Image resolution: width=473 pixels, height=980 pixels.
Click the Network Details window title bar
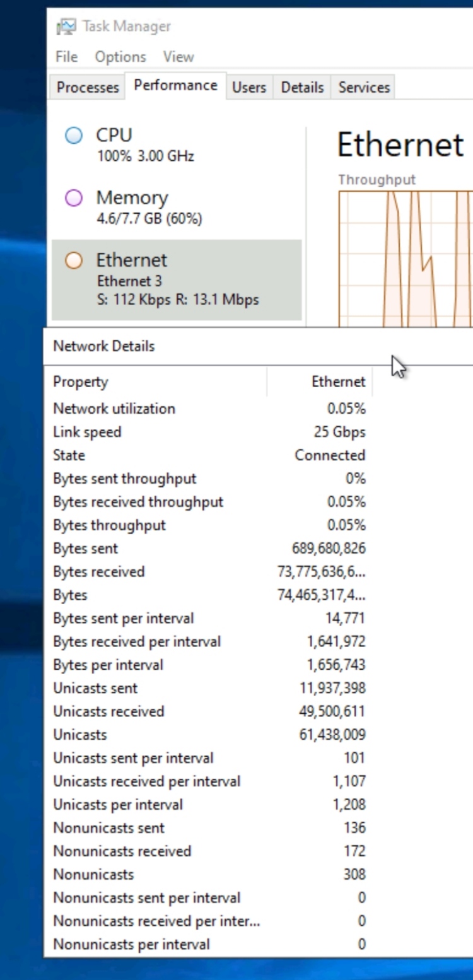pos(259,346)
